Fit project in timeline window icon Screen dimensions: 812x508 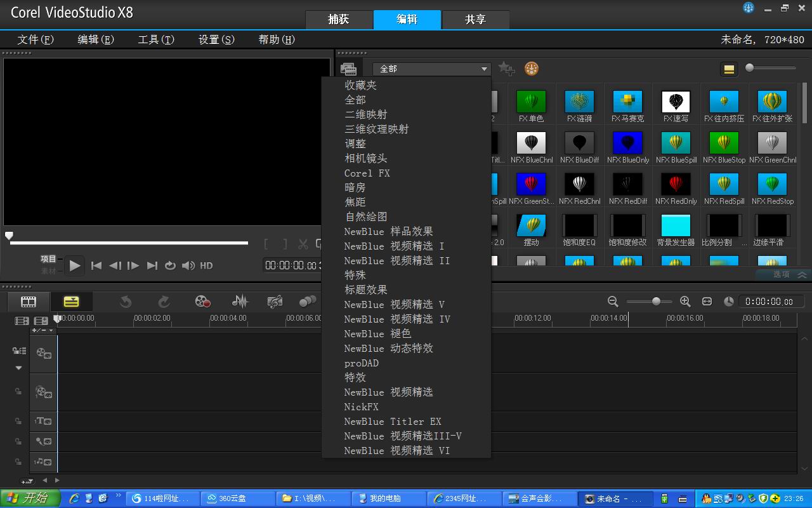tap(707, 302)
